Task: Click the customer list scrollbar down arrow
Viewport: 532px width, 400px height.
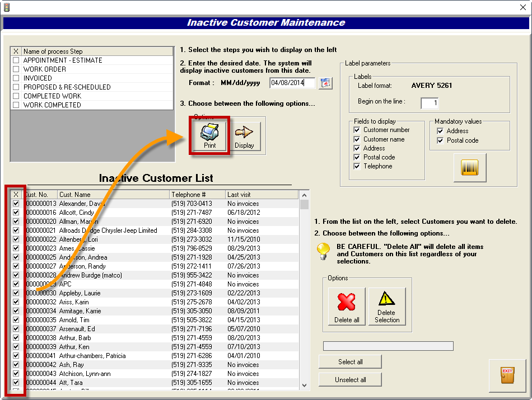Action: [304, 385]
